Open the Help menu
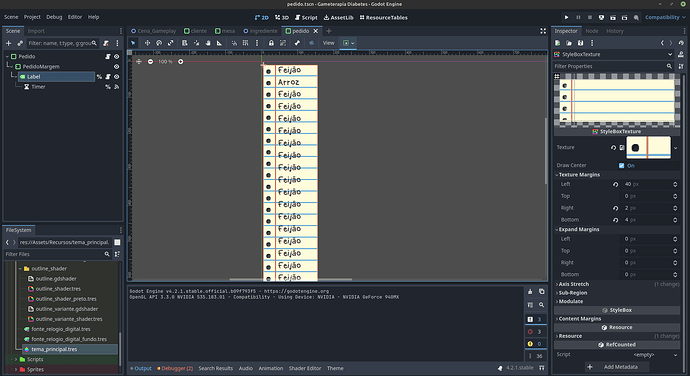Screen dimensions: 690x376 [93, 17]
